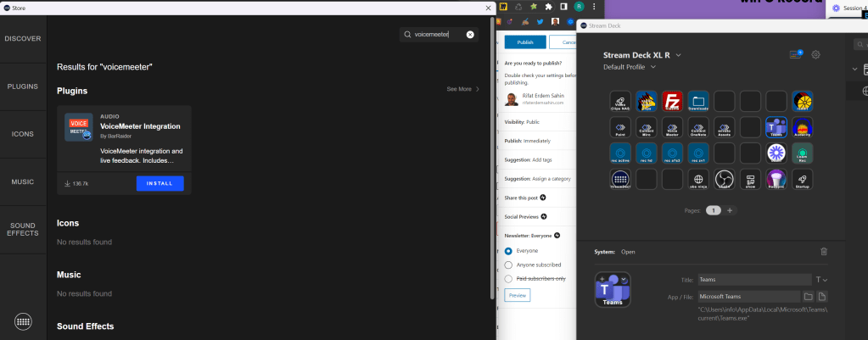Open the Chrome three-dot menu

[595, 7]
